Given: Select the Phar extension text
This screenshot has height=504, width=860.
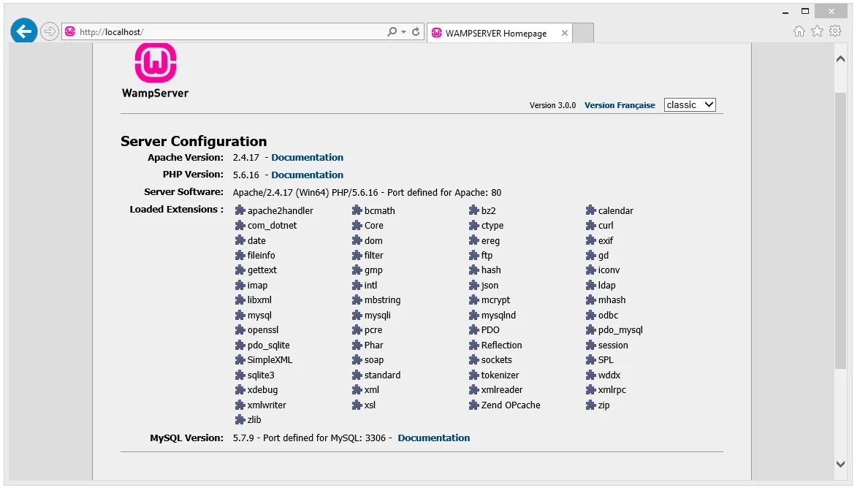Looking at the screenshot, I should coord(373,345).
